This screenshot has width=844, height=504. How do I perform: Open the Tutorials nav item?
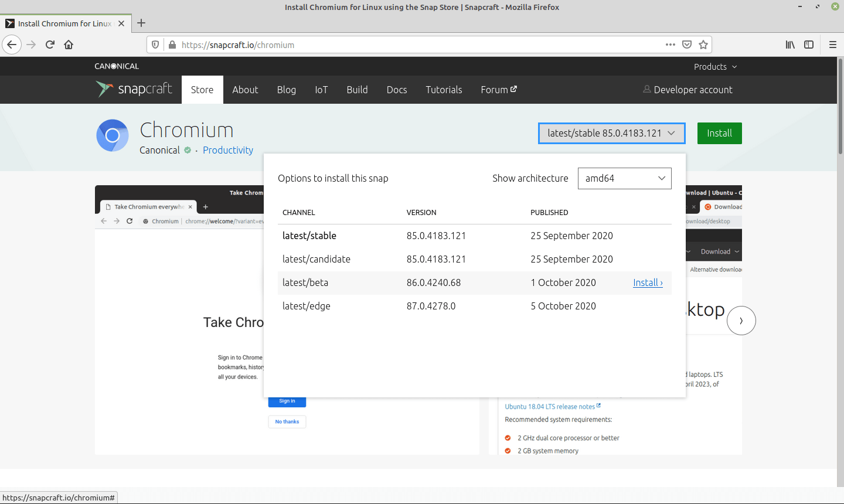(x=444, y=90)
